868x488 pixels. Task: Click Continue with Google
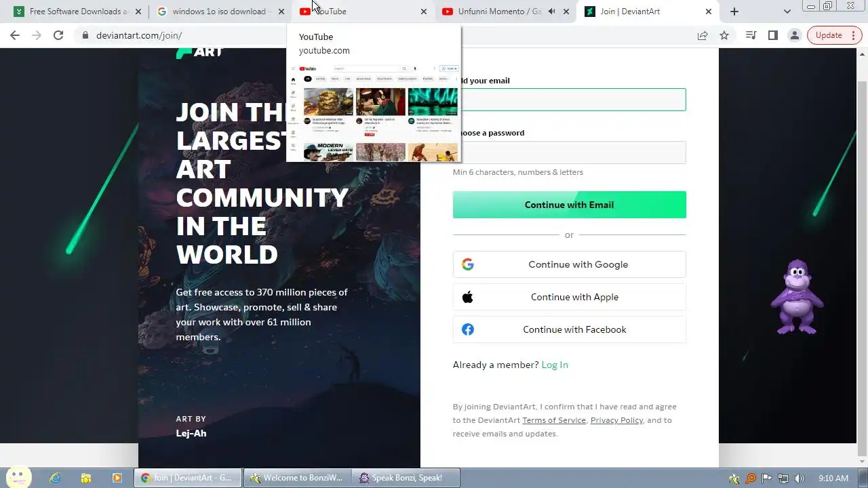tap(569, 264)
